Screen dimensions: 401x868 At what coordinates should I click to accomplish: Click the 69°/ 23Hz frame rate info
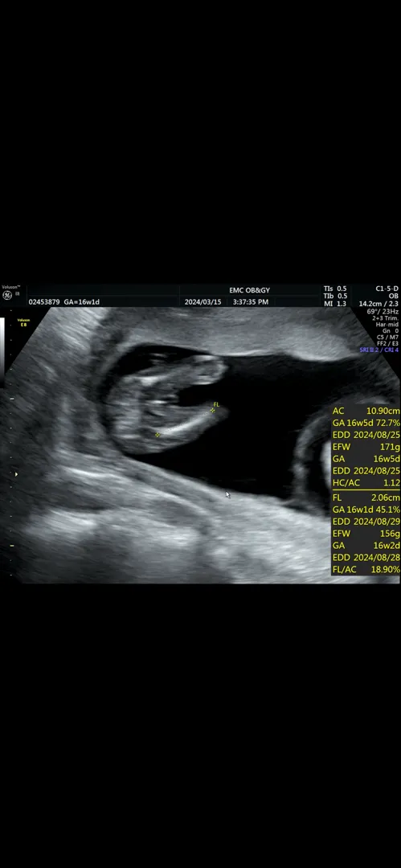click(383, 312)
